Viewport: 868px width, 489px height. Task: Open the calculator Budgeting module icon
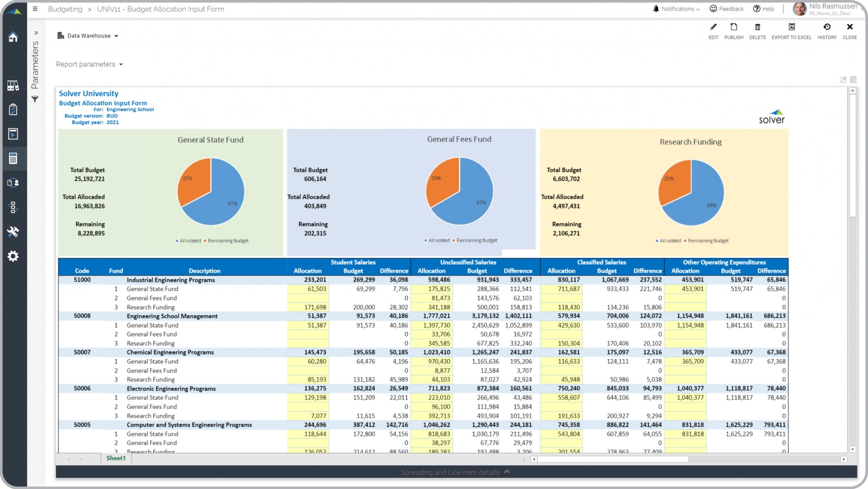[13, 158]
